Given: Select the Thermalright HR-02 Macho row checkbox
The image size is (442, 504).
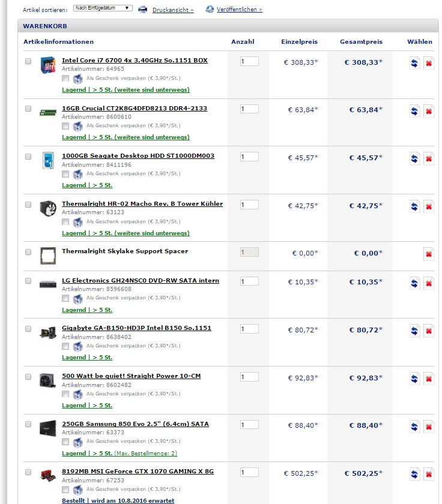Looking at the screenshot, I should [x=28, y=205].
